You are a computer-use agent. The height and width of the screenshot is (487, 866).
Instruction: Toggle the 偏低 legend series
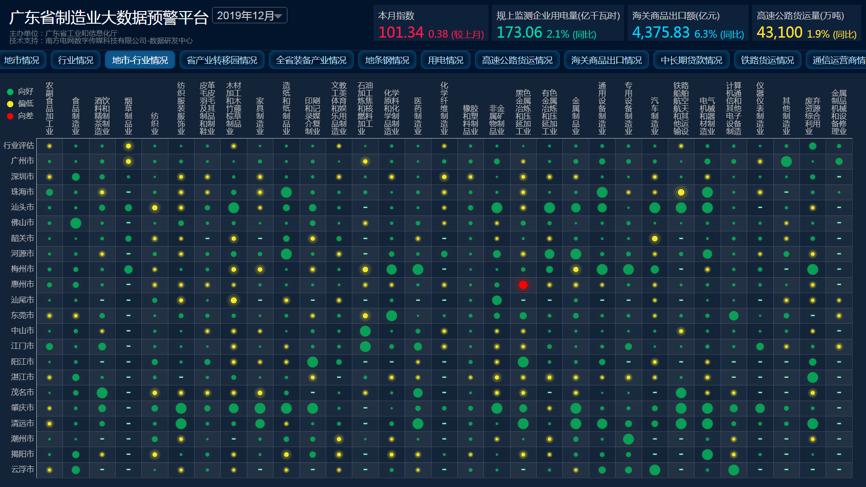pyautogui.click(x=20, y=103)
